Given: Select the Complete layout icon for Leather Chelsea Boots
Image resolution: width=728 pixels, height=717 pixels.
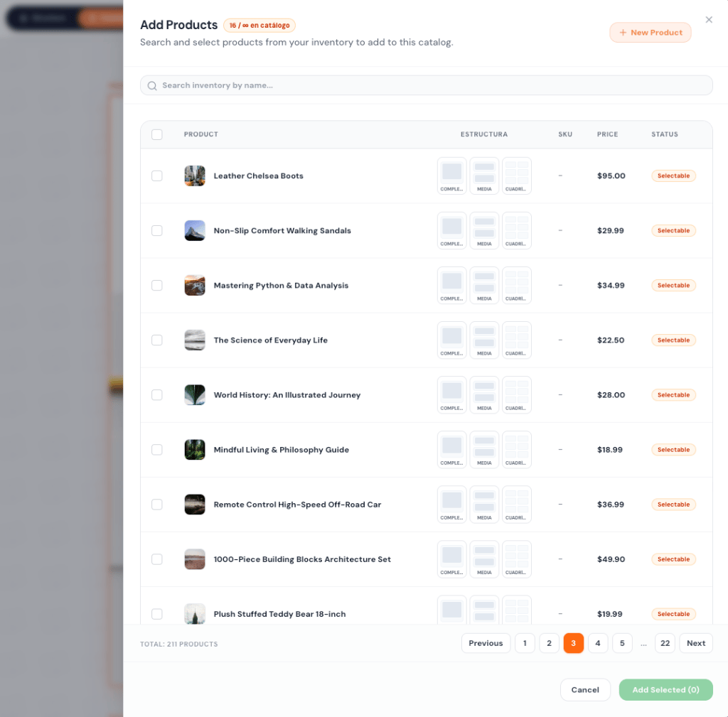Looking at the screenshot, I should [451, 176].
